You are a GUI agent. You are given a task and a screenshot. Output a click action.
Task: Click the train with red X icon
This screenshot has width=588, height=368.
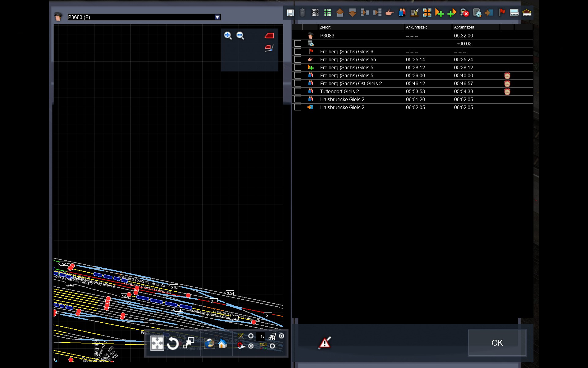[x=465, y=13]
